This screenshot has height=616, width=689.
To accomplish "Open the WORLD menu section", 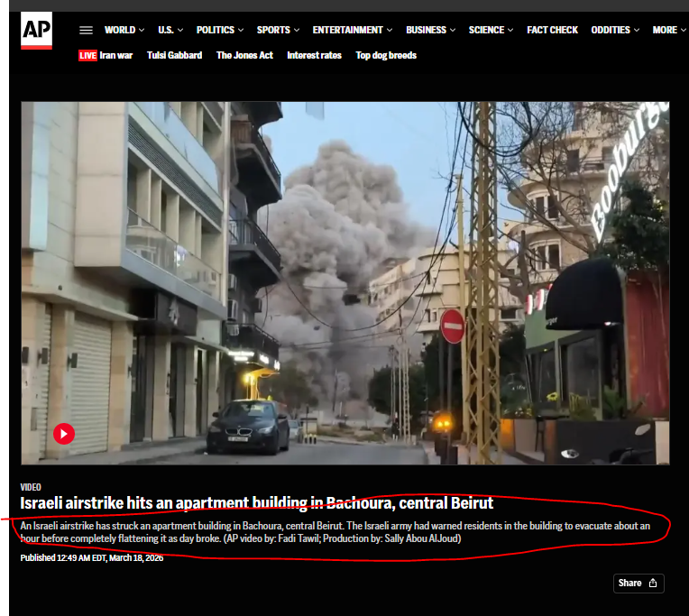I will [x=120, y=30].
